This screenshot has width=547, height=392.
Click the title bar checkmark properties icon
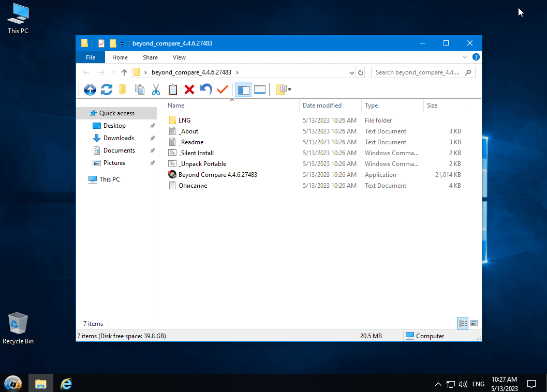(101, 43)
